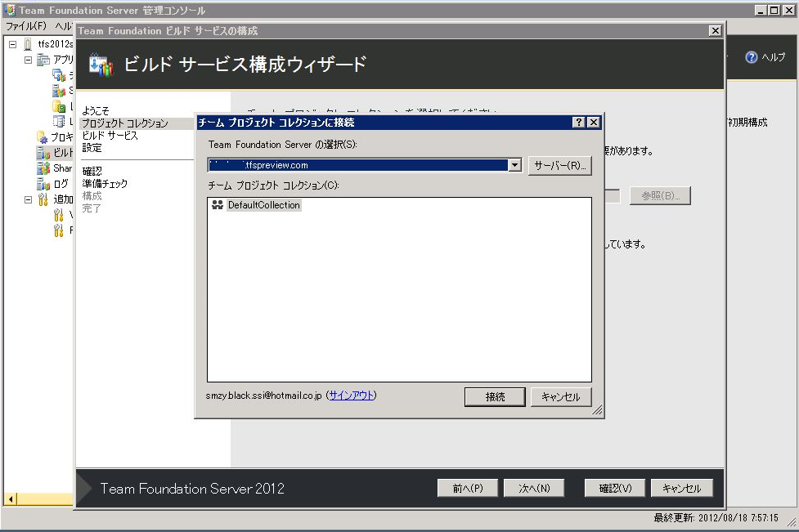The image size is (799, 532).
Task: Select the tfs2012s tree item label
Action: [55, 44]
